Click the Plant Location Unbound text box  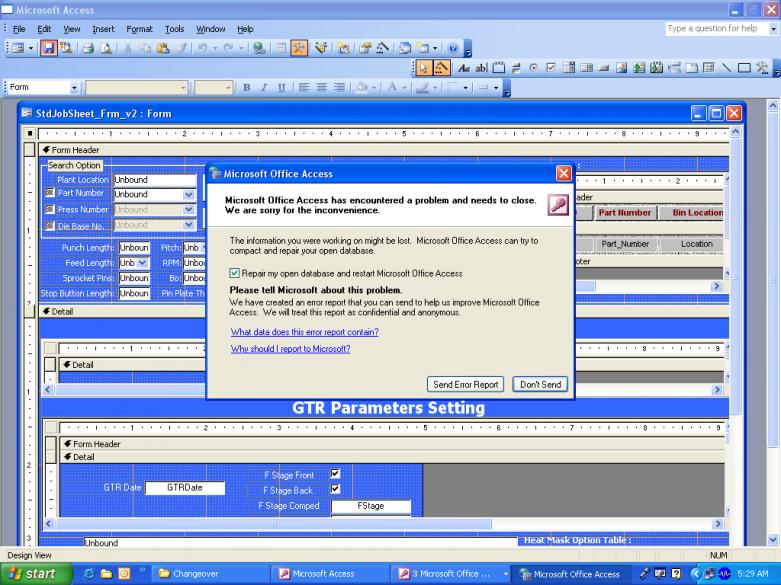click(155, 180)
